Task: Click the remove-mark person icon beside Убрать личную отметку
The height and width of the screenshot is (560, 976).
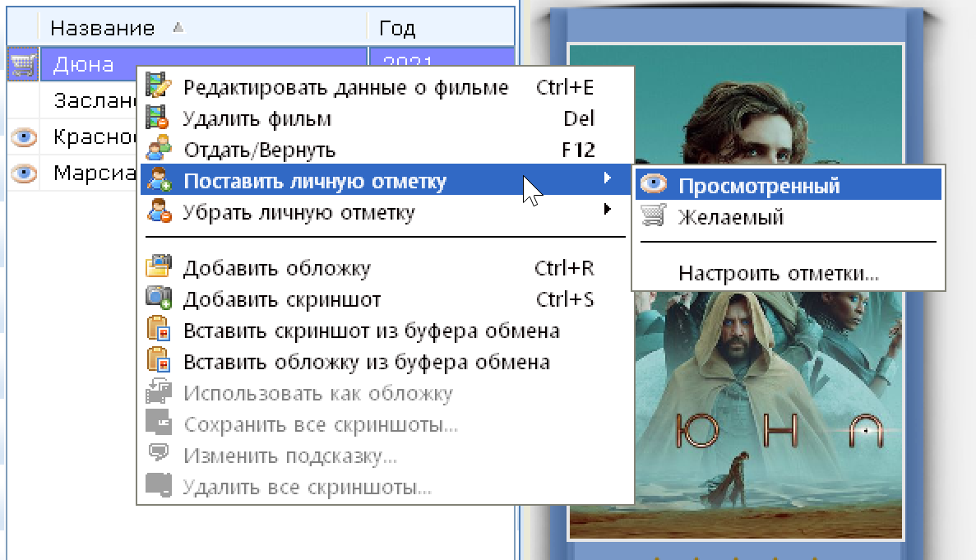Action: coord(158,211)
